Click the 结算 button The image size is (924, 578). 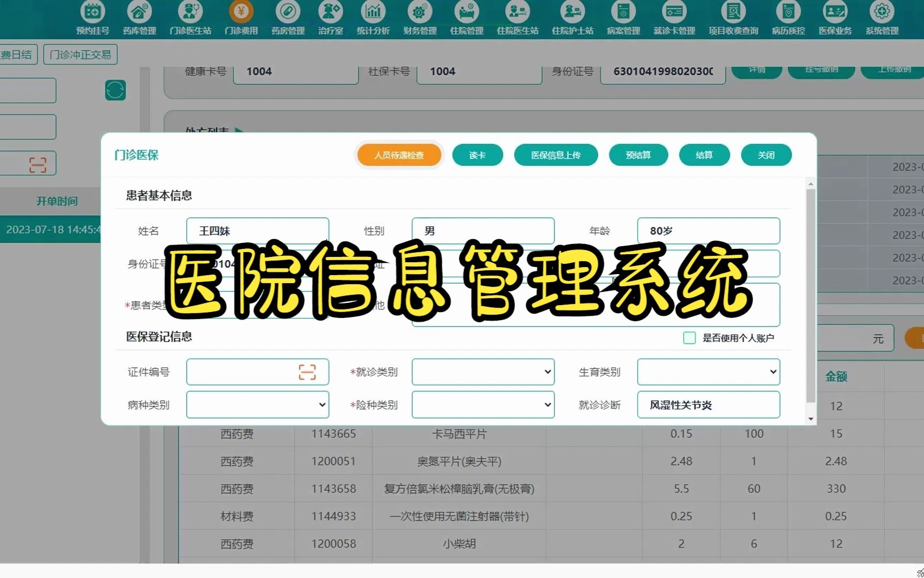click(x=704, y=155)
